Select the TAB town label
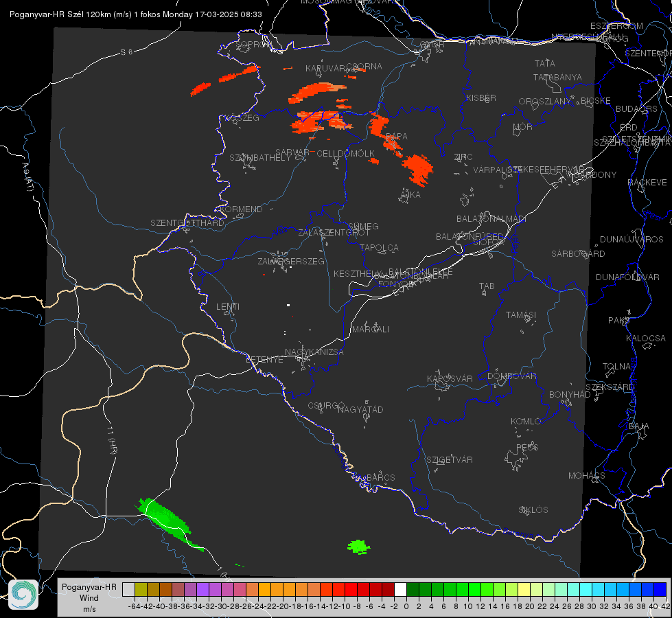This screenshot has height=618, width=672. [487, 286]
